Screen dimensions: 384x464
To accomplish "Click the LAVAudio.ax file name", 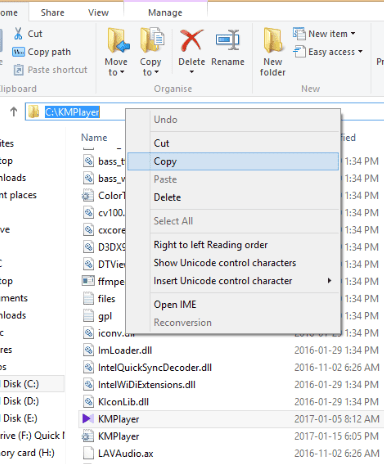I will (126, 454).
